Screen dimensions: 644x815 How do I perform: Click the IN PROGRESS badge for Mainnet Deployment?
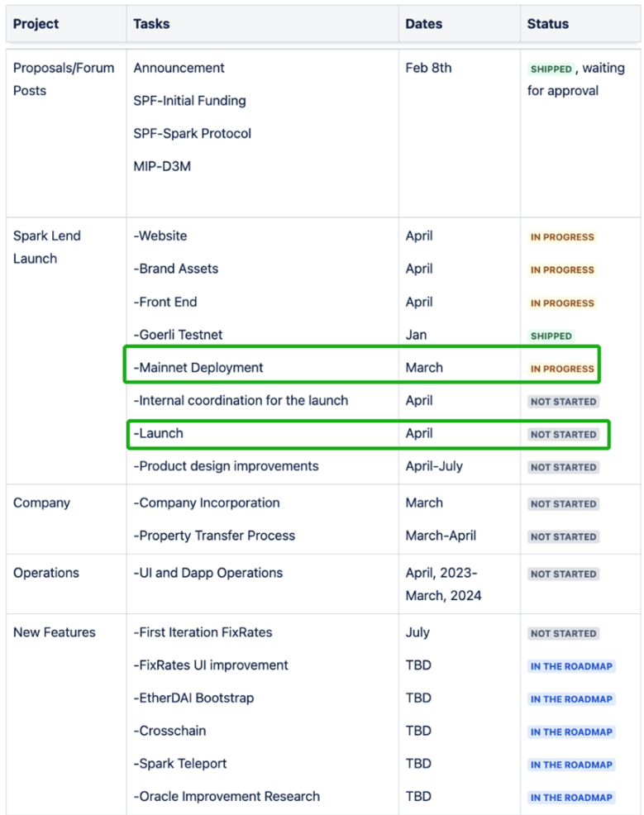[562, 369]
